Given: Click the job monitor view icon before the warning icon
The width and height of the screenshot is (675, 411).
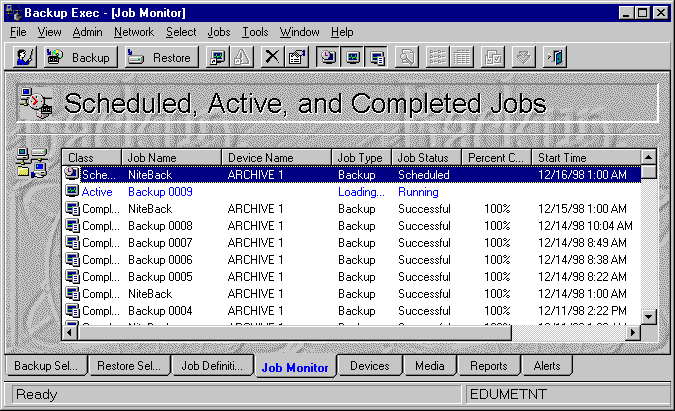Looking at the screenshot, I should [x=217, y=57].
